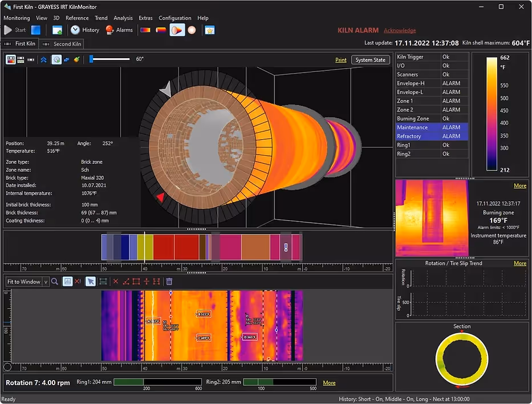Select the magnifier zoom tool
The height and width of the screenshot is (404, 532).
coord(55,281)
